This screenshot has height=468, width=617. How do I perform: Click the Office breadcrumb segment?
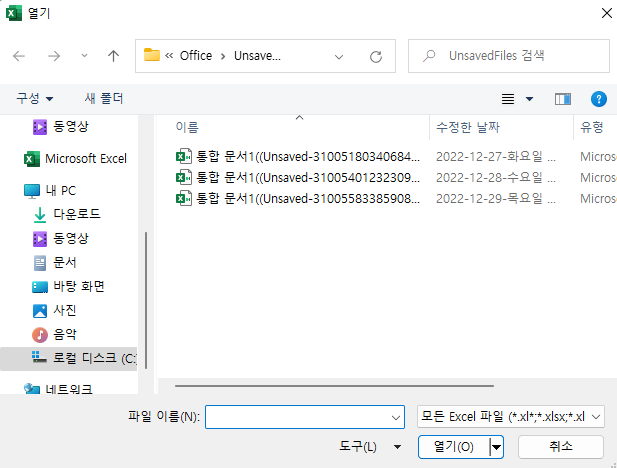pyautogui.click(x=196, y=56)
